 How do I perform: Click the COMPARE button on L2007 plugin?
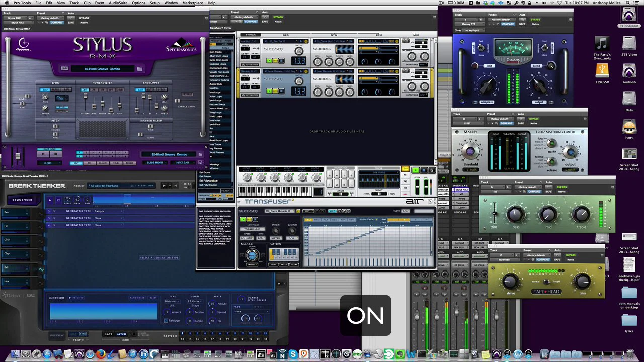(507, 123)
